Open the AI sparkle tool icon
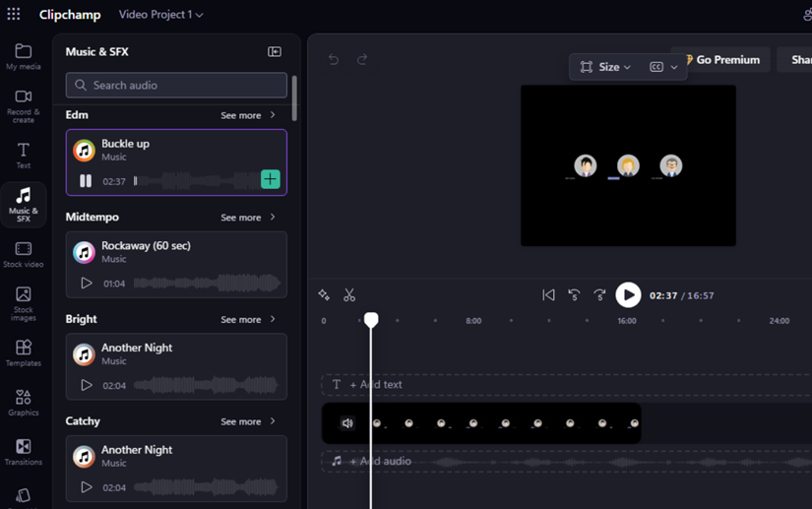The width and height of the screenshot is (812, 509). tap(324, 294)
